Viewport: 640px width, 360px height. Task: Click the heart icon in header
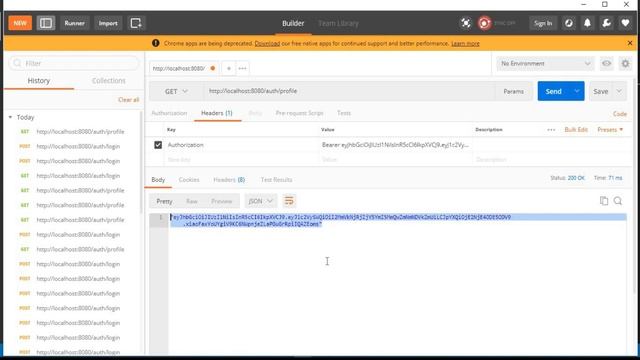pos(625,23)
